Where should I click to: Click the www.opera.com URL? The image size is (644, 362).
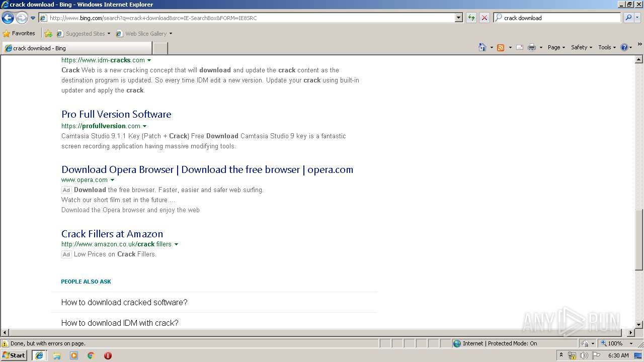click(x=85, y=179)
